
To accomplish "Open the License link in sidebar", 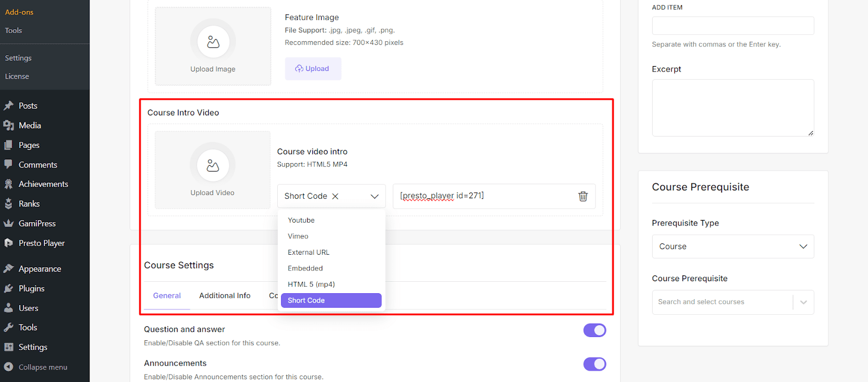I will [x=17, y=76].
